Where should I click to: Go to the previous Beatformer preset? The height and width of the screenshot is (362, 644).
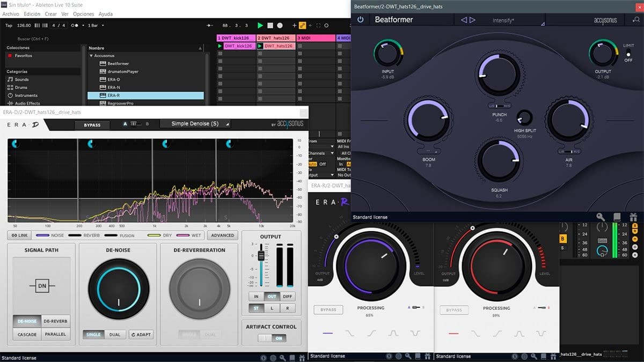point(464,20)
